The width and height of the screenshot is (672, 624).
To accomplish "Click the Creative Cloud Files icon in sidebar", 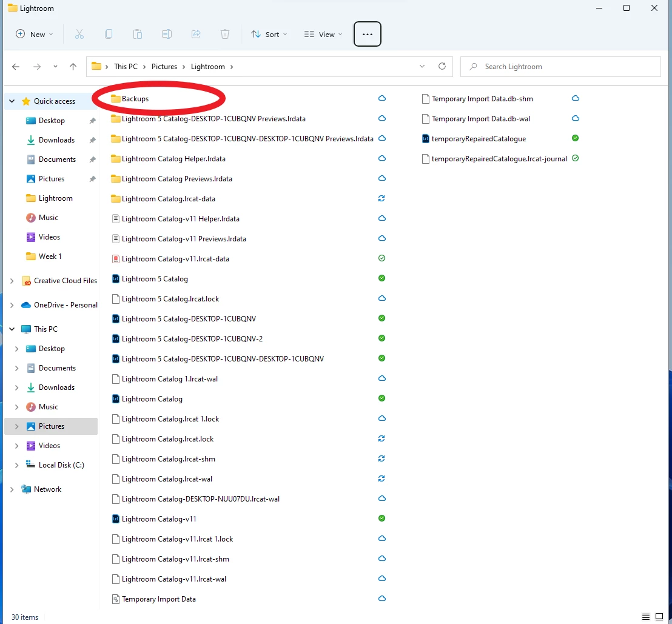I will [x=26, y=281].
